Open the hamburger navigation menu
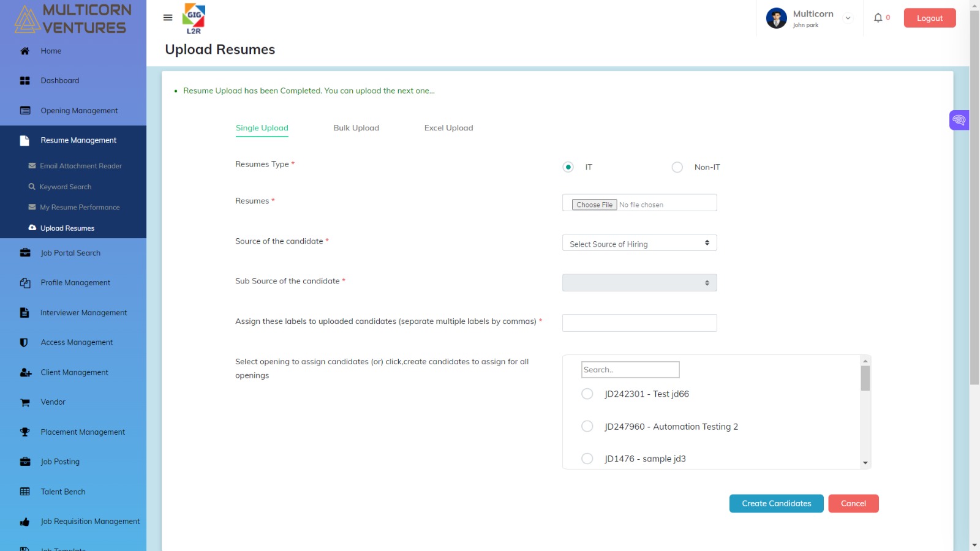980x551 pixels. tap(167, 17)
